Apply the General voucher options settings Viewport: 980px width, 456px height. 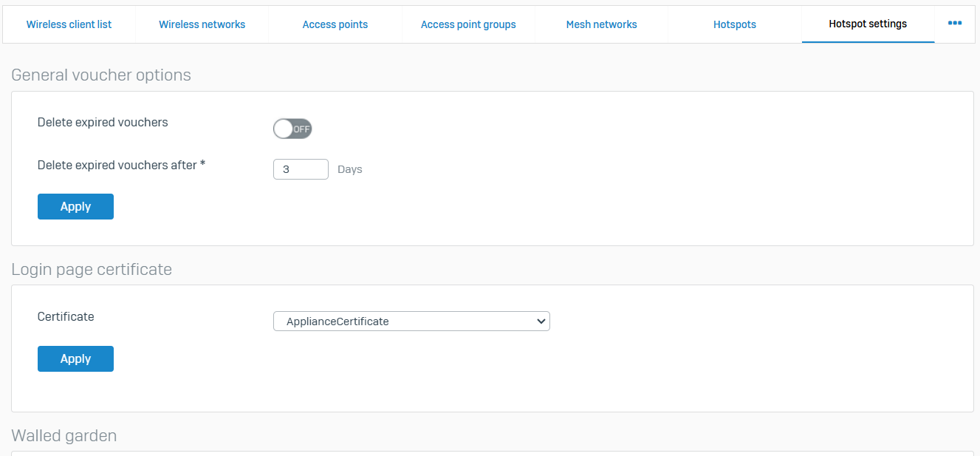[x=75, y=207]
